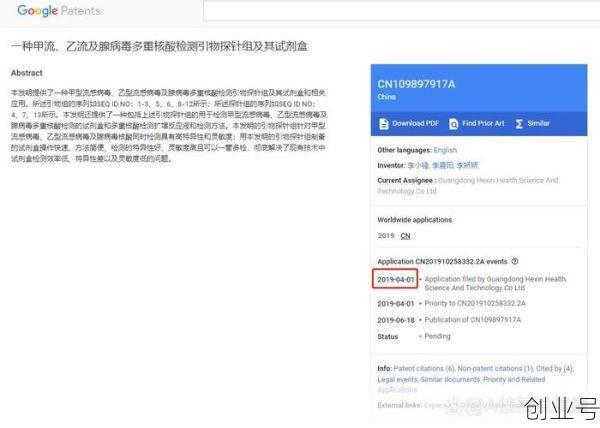Screen dimensions: 600x428
Task: Click the Find Prior Art magnifier icon
Action: 453,124
